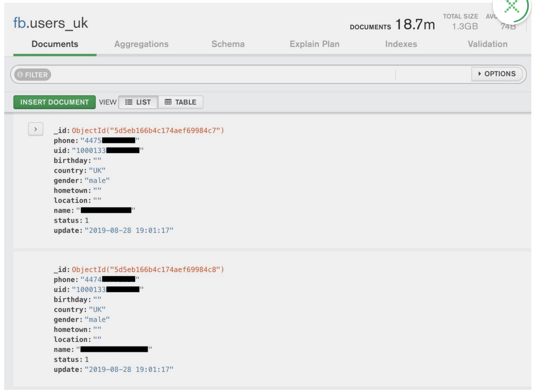The image size is (539, 392).
Task: Click the green X close icon
Action: [512, 6]
